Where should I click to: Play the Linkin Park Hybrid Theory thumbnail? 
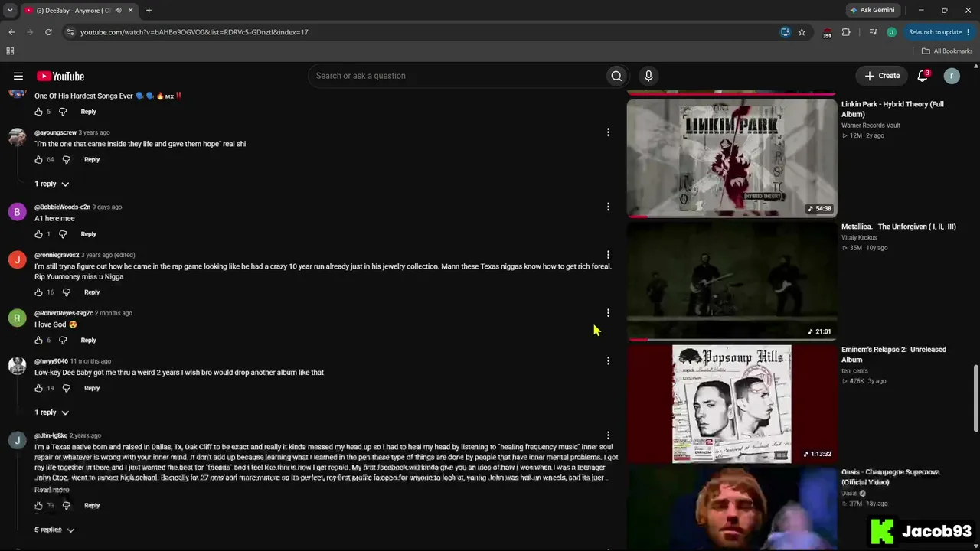[x=732, y=158]
